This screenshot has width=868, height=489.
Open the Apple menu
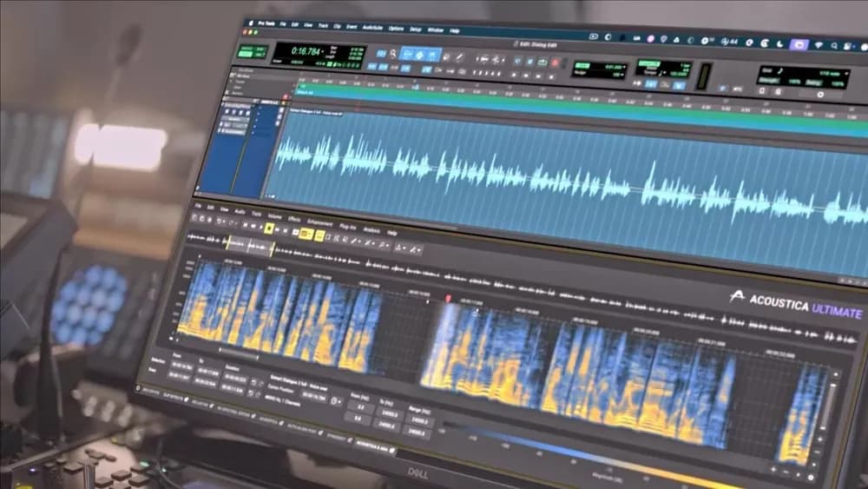click(x=251, y=23)
